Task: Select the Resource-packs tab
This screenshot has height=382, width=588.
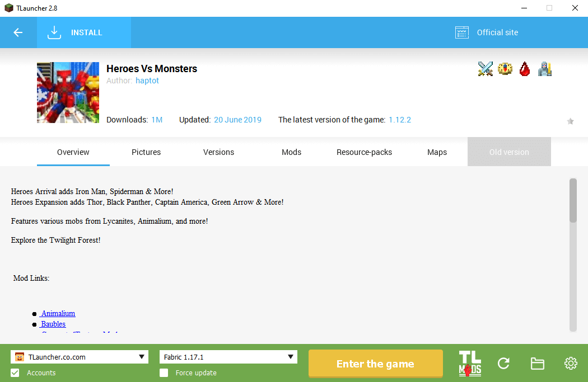Action: [364, 152]
